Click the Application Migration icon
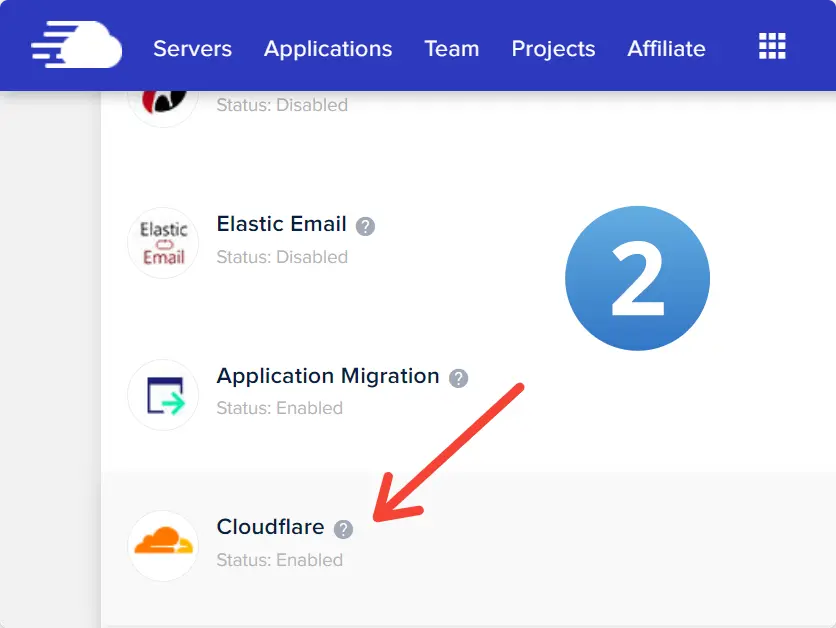Viewport: 836px width, 628px height. 163,395
